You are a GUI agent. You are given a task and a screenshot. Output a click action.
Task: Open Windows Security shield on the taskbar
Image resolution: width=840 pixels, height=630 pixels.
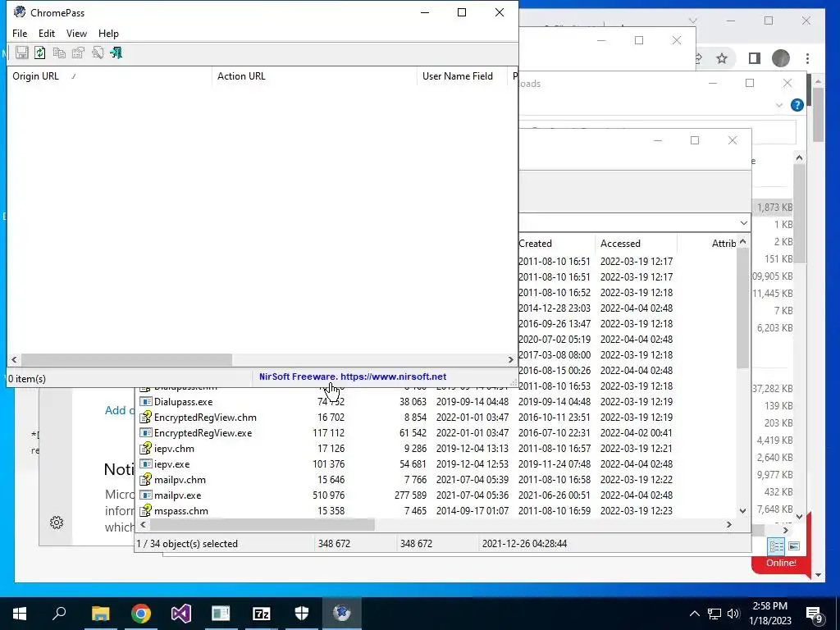pyautogui.click(x=302, y=614)
